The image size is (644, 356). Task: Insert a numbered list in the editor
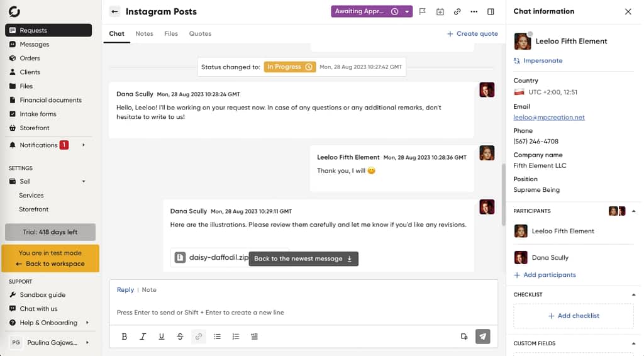point(236,337)
